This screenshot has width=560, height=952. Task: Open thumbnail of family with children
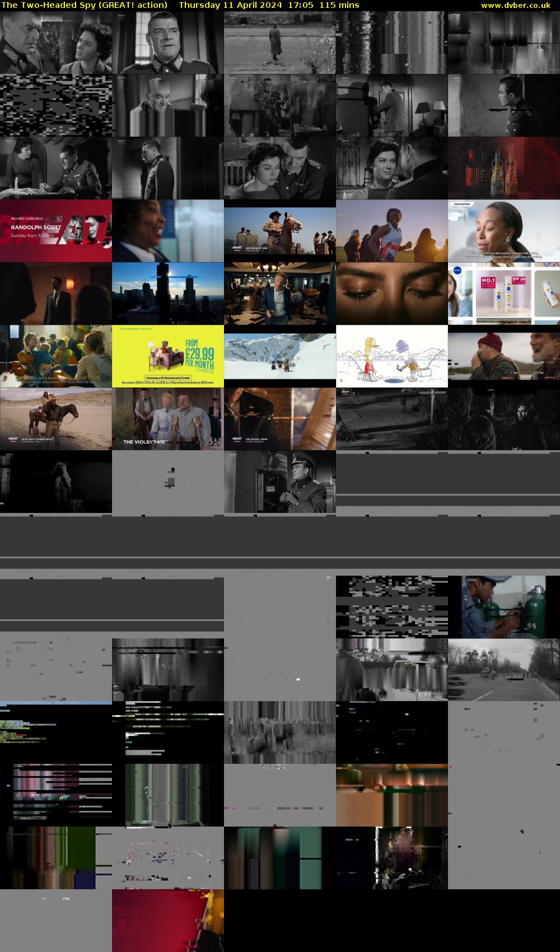pos(56,356)
